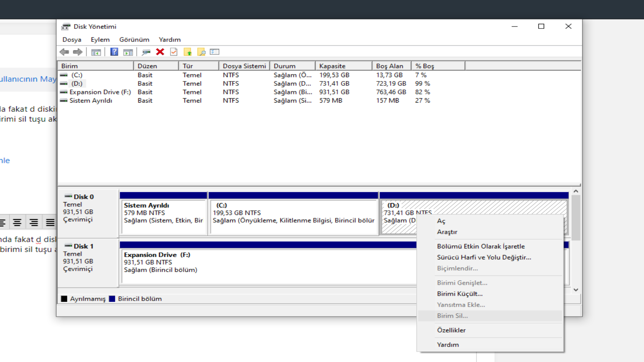This screenshot has height=362, width=644.
Task: Toggle the console tree pane icon
Action: tap(96, 52)
